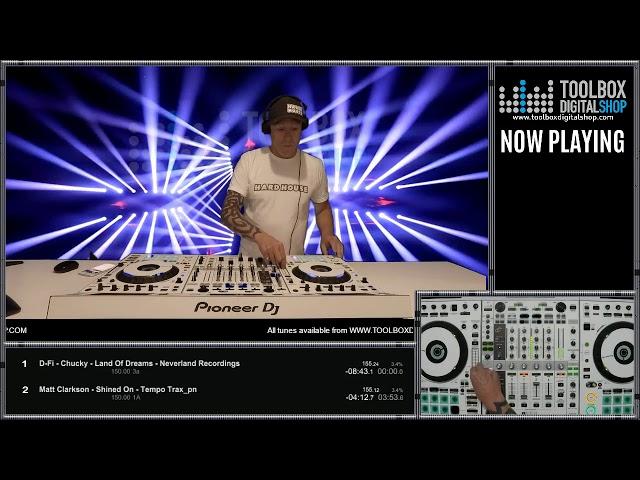Click the D-Fi Land Of Dreams track title

click(139, 364)
